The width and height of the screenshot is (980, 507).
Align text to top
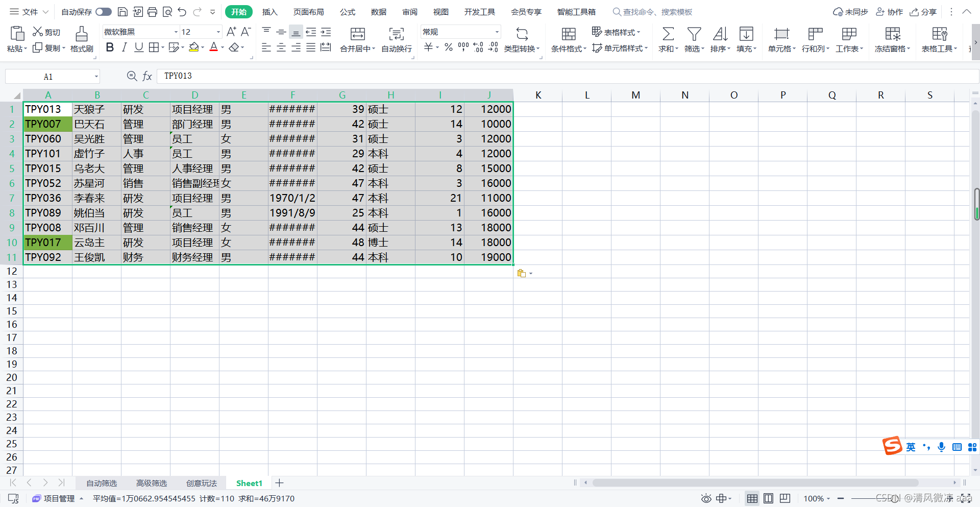(x=266, y=32)
